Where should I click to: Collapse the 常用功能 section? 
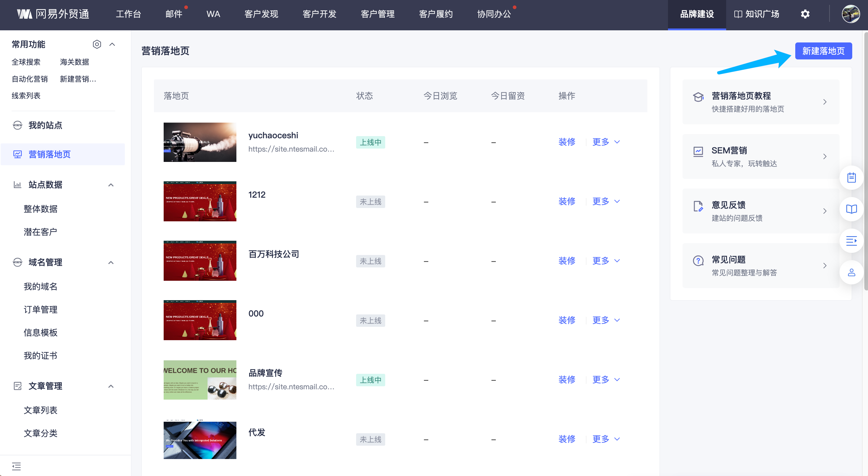[112, 44]
